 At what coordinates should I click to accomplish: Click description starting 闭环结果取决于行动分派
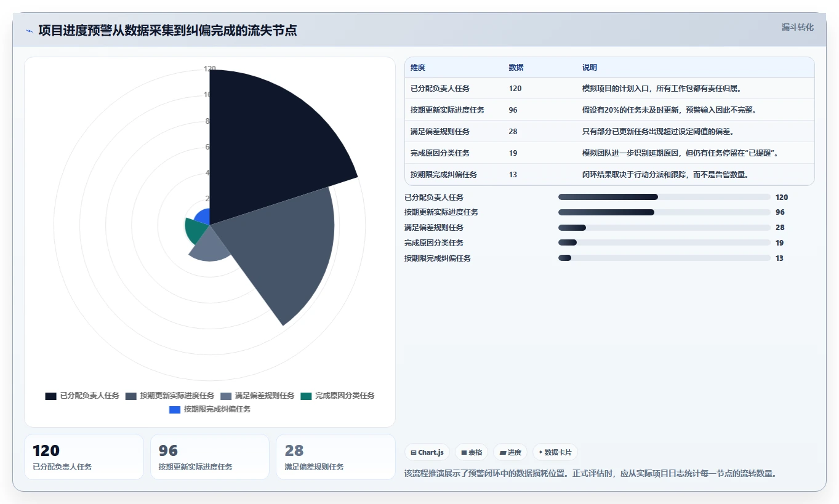[x=665, y=175]
